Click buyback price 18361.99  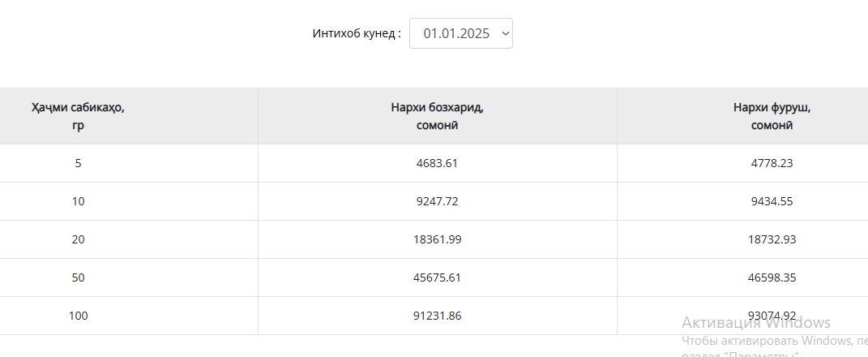(437, 239)
